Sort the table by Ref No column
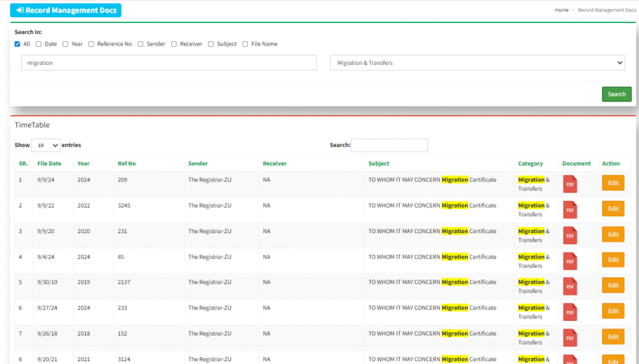This screenshot has height=364, width=639. (x=127, y=164)
